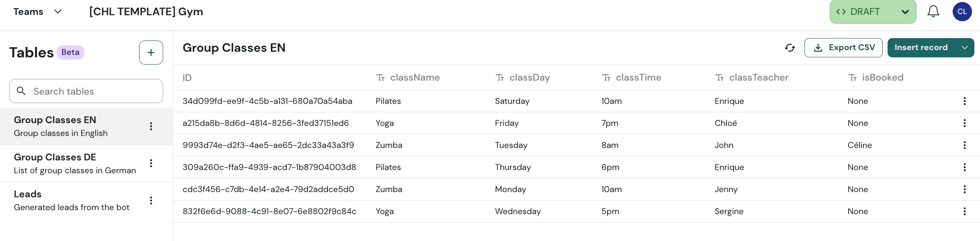The width and height of the screenshot is (980, 241).
Task: Open row actions for Tuesday Zumba record
Action: pyautogui.click(x=964, y=145)
